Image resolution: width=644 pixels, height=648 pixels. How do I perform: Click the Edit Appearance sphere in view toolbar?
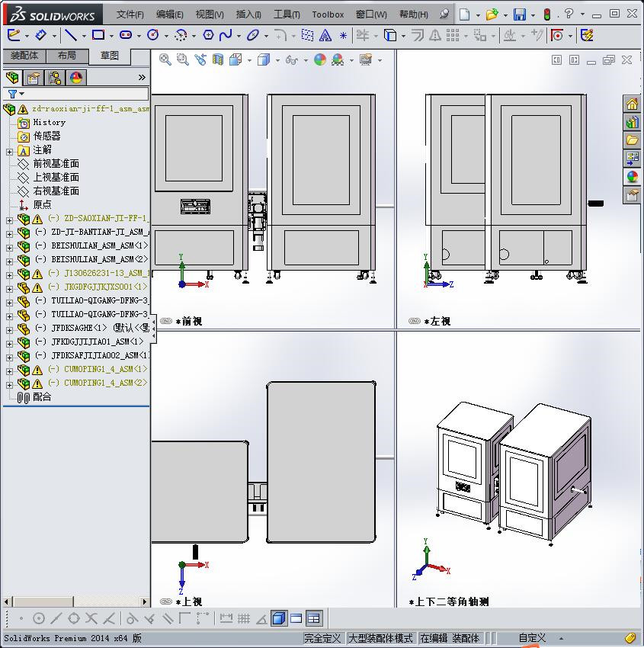(x=320, y=59)
